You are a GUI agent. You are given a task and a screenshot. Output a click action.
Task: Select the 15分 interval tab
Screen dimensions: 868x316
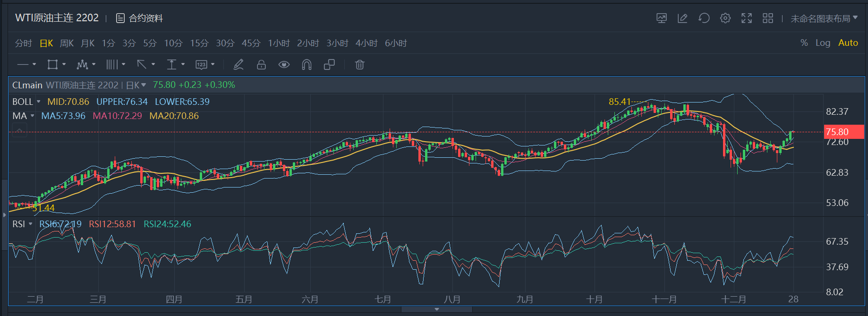[x=199, y=43]
